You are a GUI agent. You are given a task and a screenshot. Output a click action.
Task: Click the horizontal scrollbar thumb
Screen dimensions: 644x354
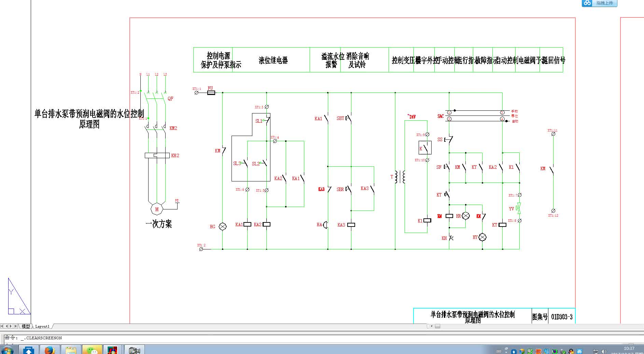point(437,326)
